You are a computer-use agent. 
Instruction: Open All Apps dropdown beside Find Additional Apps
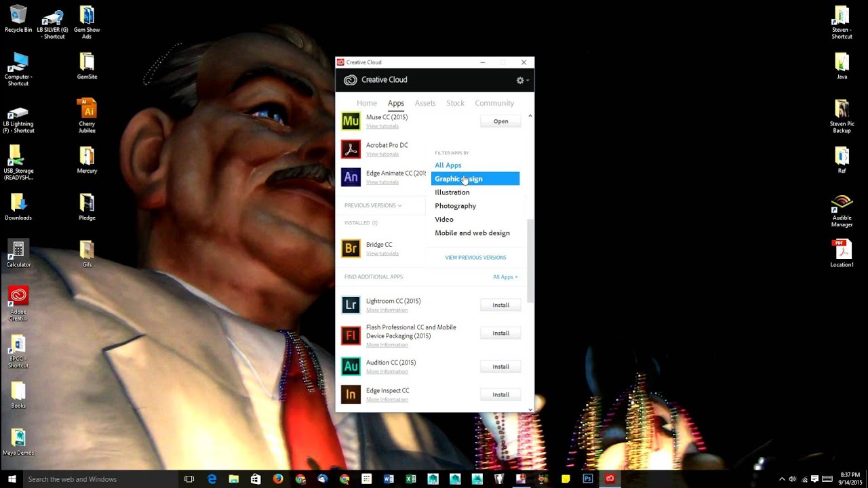pos(505,277)
